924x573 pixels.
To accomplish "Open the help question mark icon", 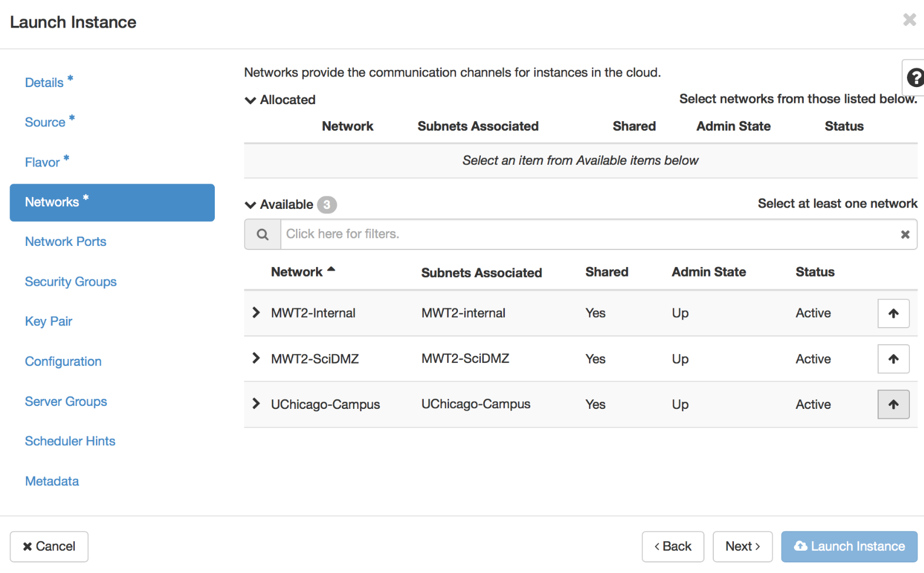I will 915,78.
